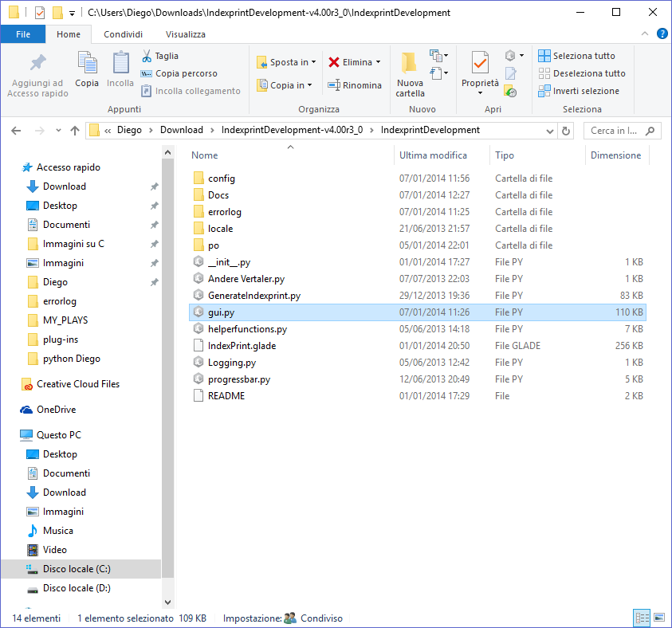Screen dimensions: 672x628
Task: Open Copia in dropdown
Action: pos(285,85)
